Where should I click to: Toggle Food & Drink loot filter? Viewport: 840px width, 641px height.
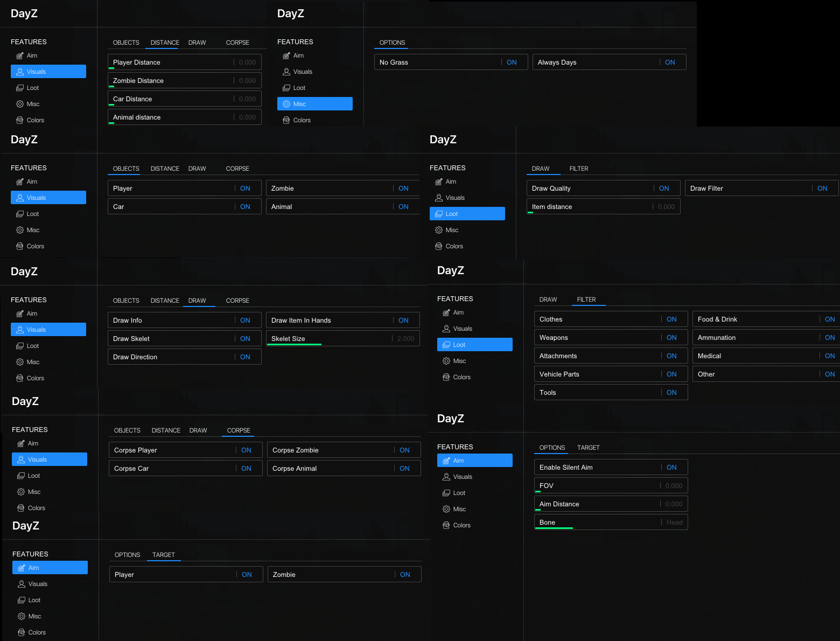[829, 319]
